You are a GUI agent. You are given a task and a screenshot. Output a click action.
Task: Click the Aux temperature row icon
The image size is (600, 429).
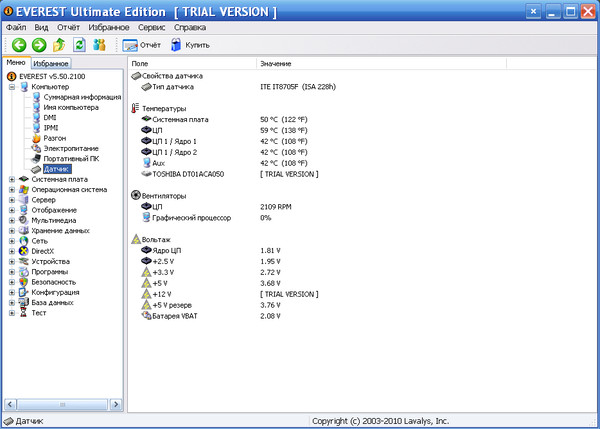click(146, 163)
